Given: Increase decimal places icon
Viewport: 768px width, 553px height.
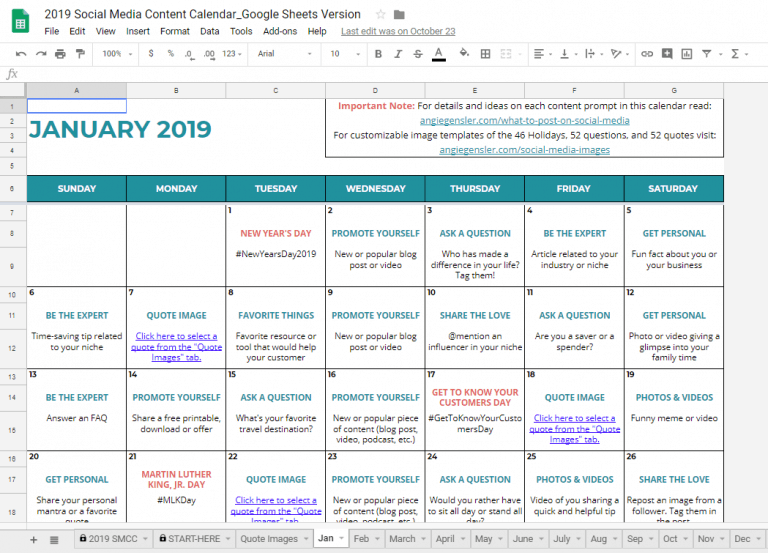Looking at the screenshot, I should (x=209, y=54).
